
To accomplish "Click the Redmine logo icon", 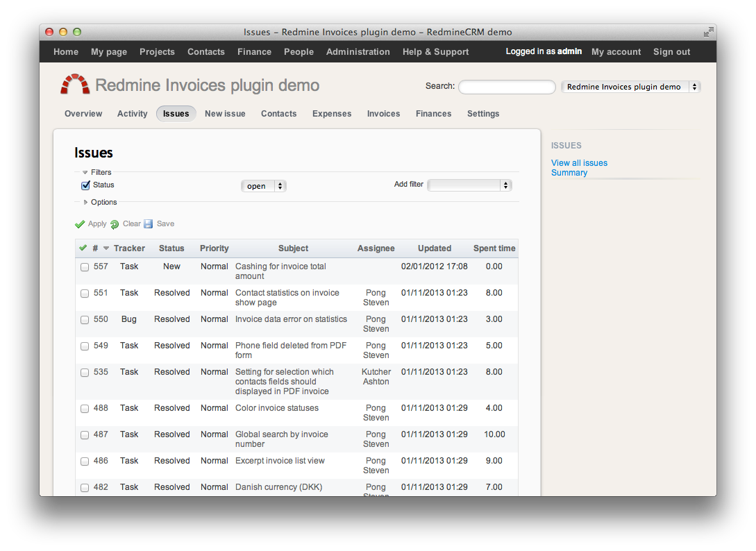I will (x=75, y=85).
